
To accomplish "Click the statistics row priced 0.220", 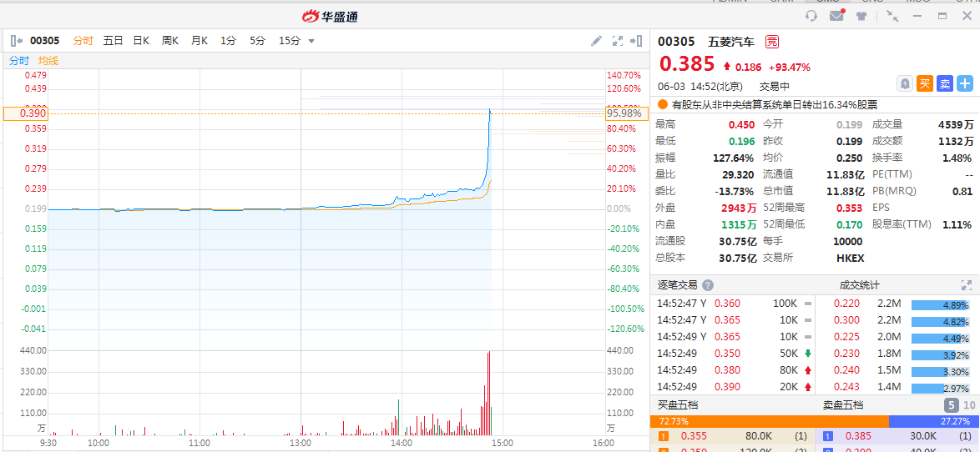I will 897,304.
